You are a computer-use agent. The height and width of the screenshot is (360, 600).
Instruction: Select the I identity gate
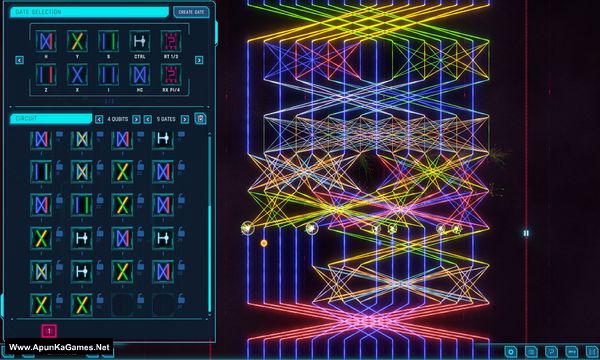(x=109, y=74)
